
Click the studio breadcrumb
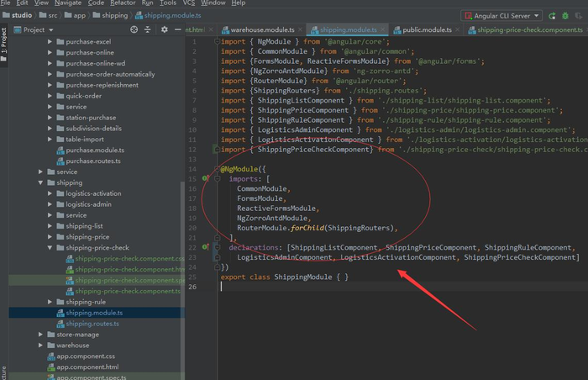18,15
